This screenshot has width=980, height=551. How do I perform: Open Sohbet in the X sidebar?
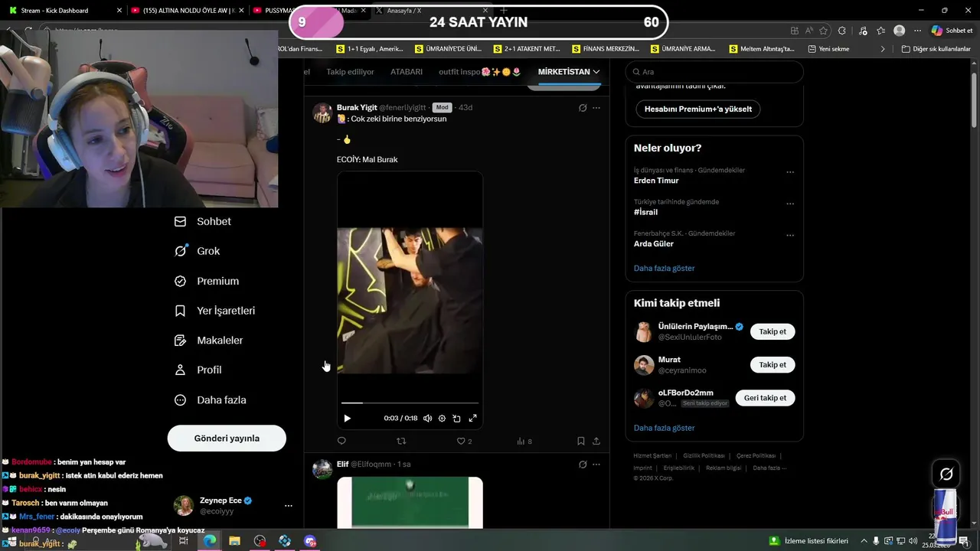click(x=203, y=221)
